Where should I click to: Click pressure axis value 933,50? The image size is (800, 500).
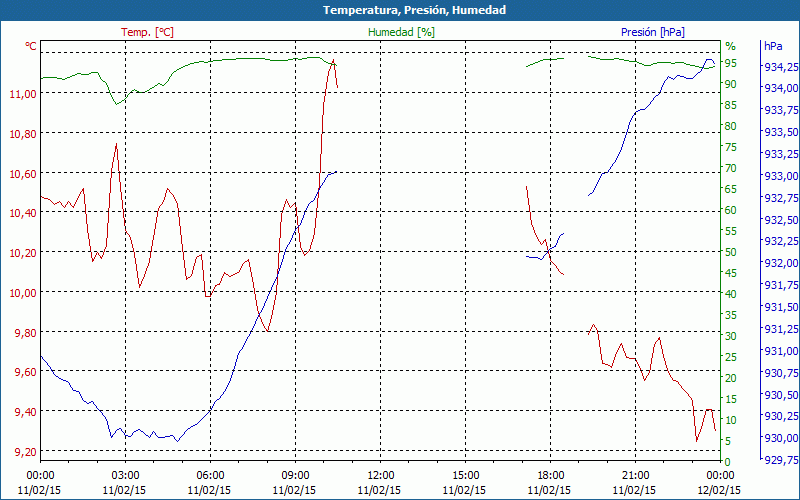point(781,132)
